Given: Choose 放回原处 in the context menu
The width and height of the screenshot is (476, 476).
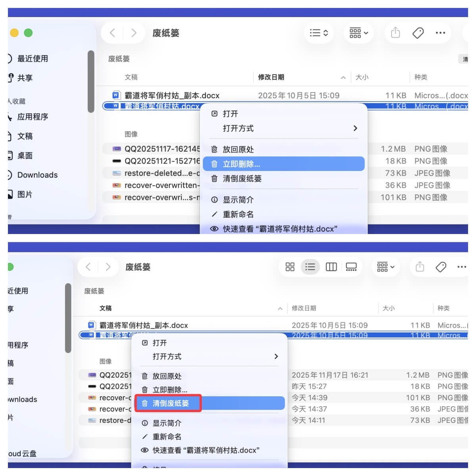Looking at the screenshot, I should [x=238, y=149].
